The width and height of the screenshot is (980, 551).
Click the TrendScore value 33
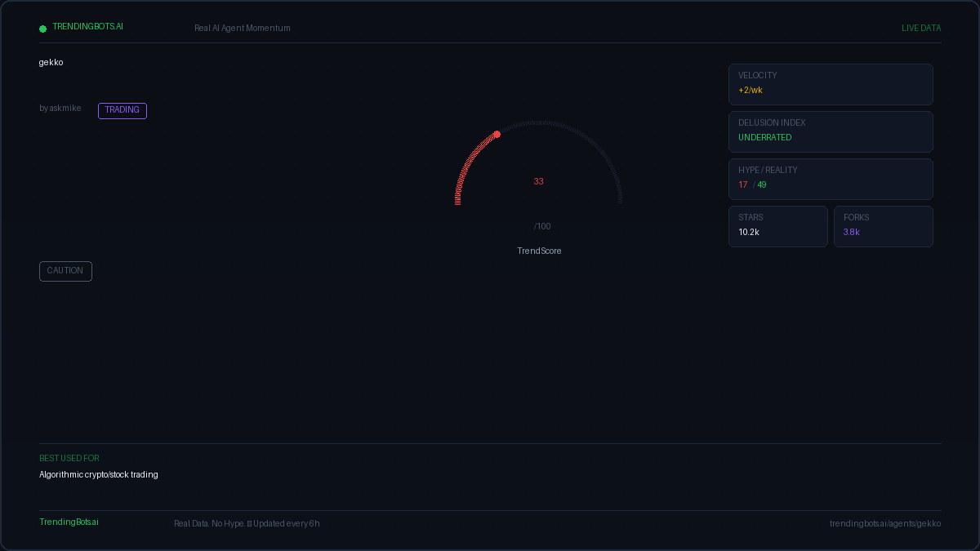click(x=539, y=182)
